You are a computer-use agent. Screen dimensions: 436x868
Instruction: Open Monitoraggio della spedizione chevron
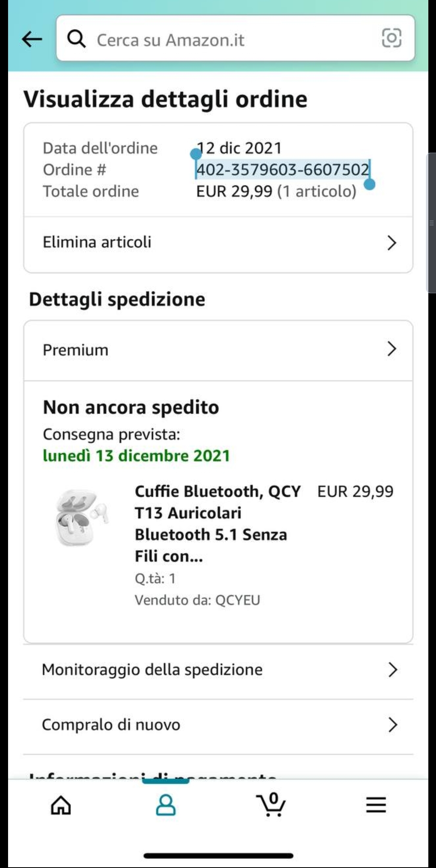(x=392, y=670)
